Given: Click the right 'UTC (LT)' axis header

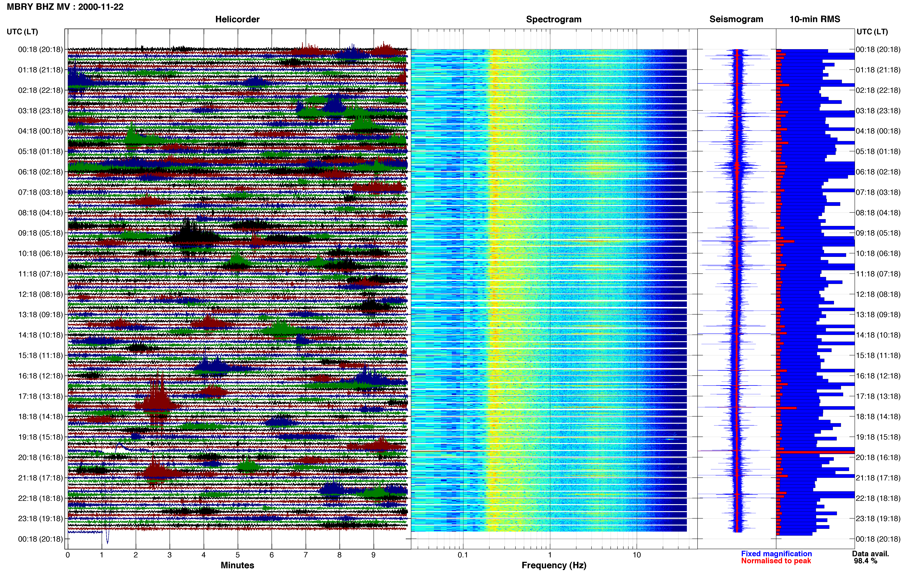Looking at the screenshot, I should (872, 32).
